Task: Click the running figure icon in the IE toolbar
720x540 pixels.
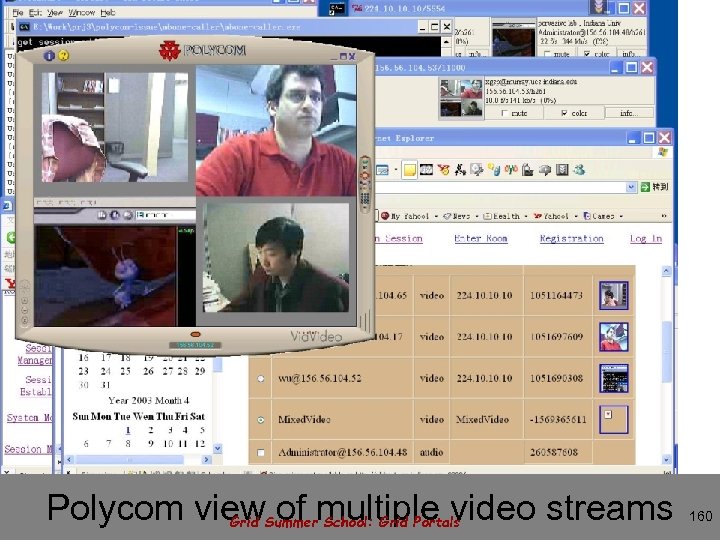Action: 460,170
